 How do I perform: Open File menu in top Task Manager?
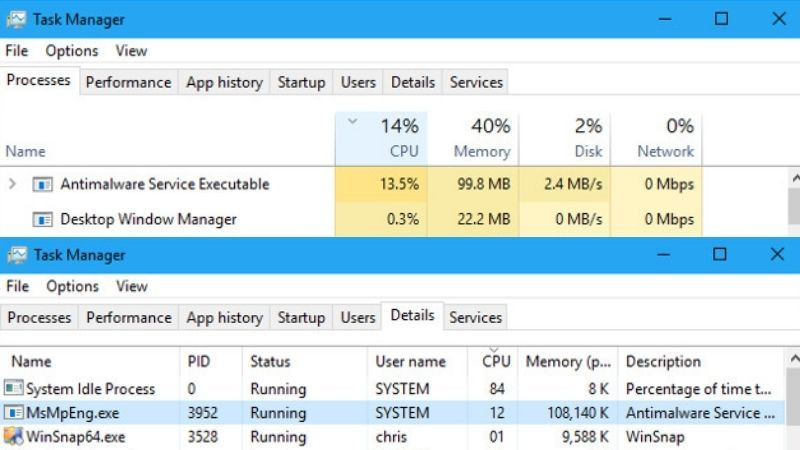[x=17, y=50]
